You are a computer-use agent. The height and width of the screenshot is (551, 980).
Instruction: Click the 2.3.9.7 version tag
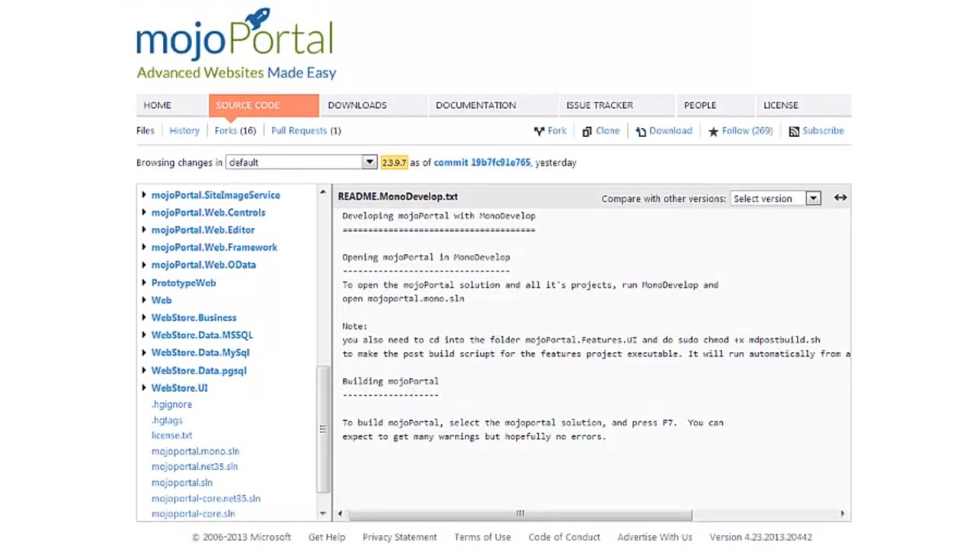pyautogui.click(x=394, y=163)
